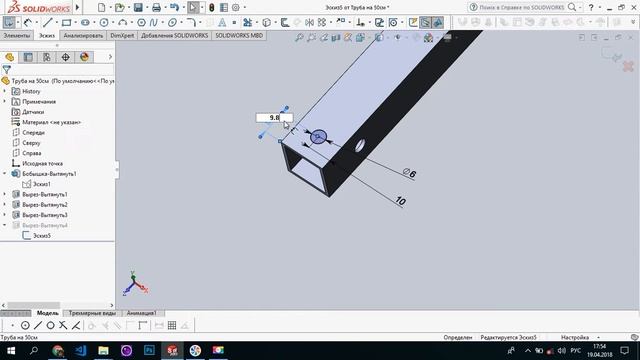
Task: Expand the SOLIDWORKS menu flyout arrow
Action: coord(77,7)
